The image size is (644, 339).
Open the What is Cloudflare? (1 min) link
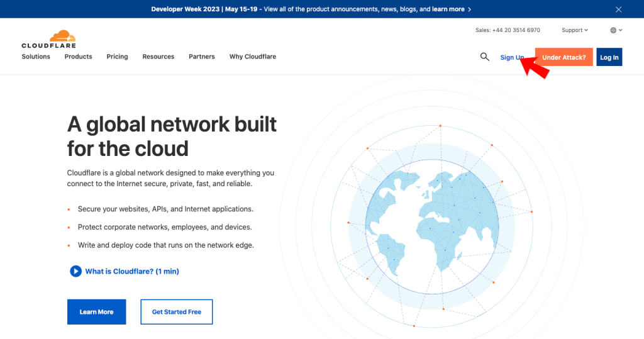[132, 271]
